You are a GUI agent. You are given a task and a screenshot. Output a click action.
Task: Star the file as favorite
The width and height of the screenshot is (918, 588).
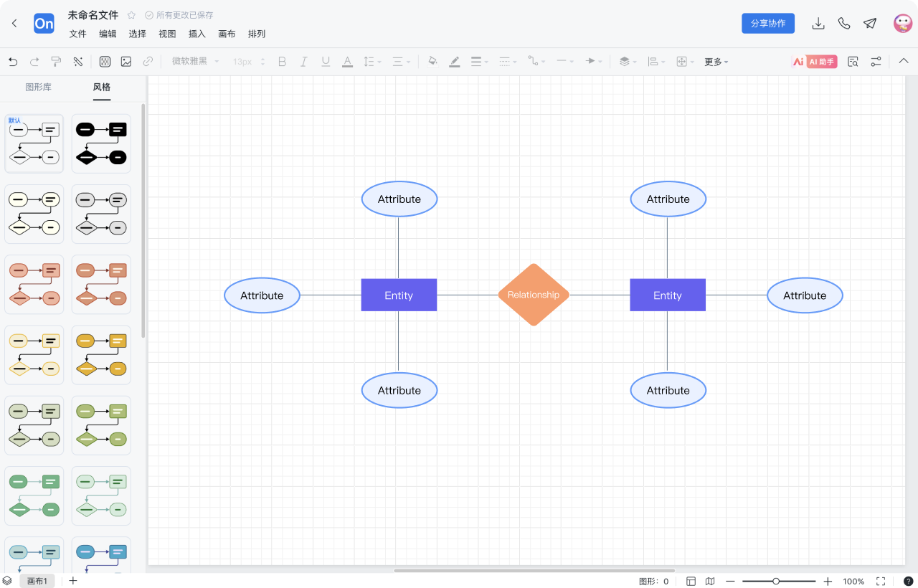(131, 15)
